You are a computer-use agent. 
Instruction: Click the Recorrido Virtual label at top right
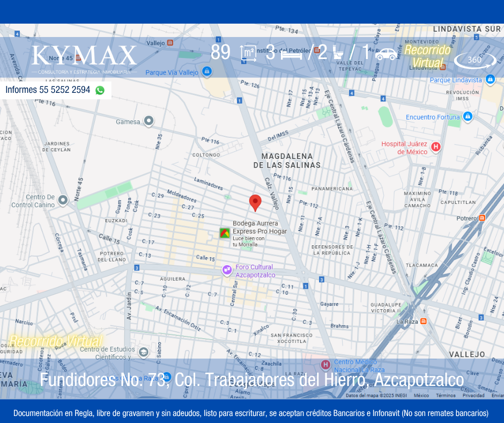(x=427, y=56)
